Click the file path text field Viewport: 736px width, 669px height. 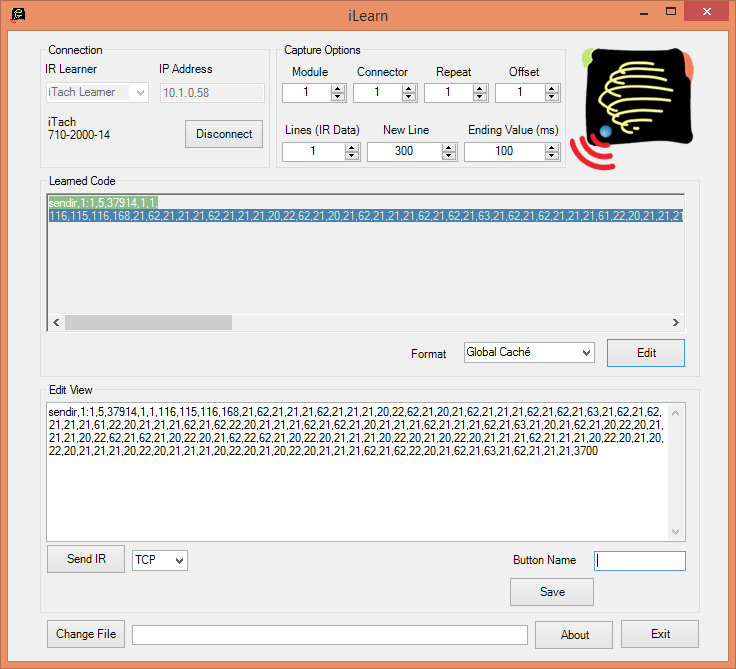pos(330,635)
